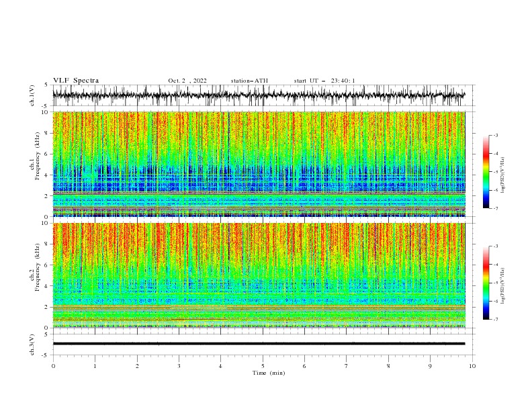This screenshot has width=532, height=411.
Task: Click the 8 kHz tick label on ch.2 axis
Action: tap(46, 244)
